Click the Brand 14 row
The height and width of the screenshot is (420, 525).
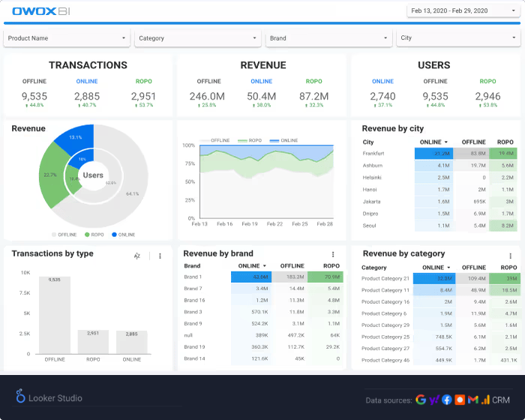[263, 358]
